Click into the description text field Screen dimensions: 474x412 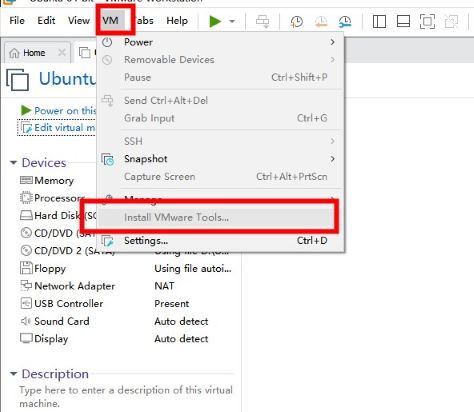pos(126,397)
